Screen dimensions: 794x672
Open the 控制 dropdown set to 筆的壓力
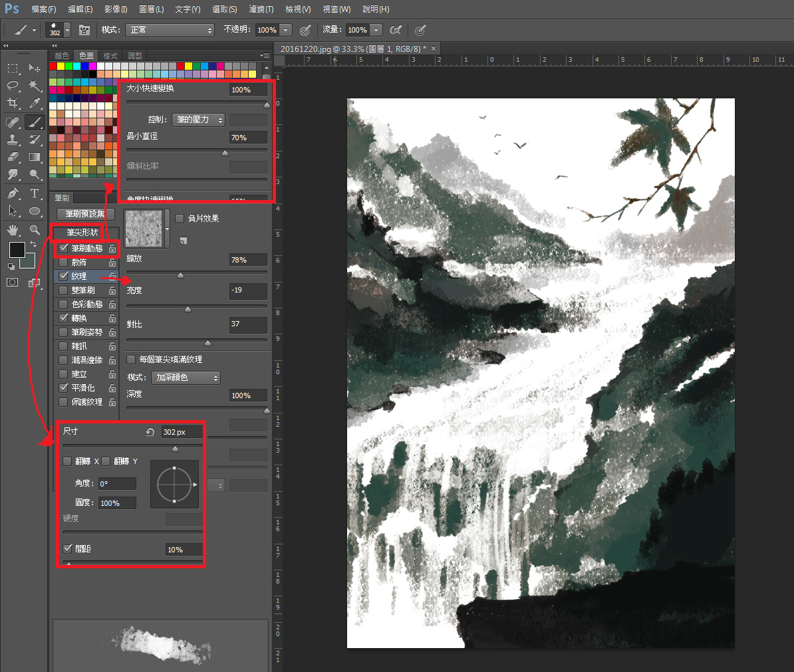click(x=198, y=120)
